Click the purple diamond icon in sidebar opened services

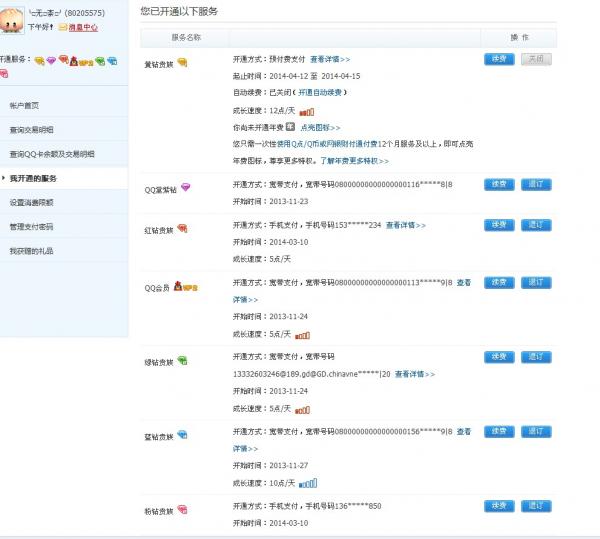(x=51, y=61)
